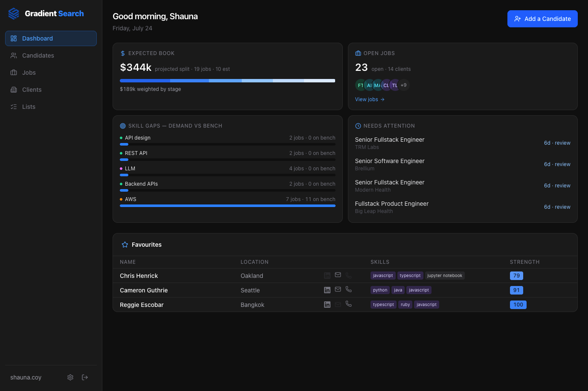This screenshot has height=391, width=588.
Task: Click the +9 more clients badge
Action: (403, 85)
